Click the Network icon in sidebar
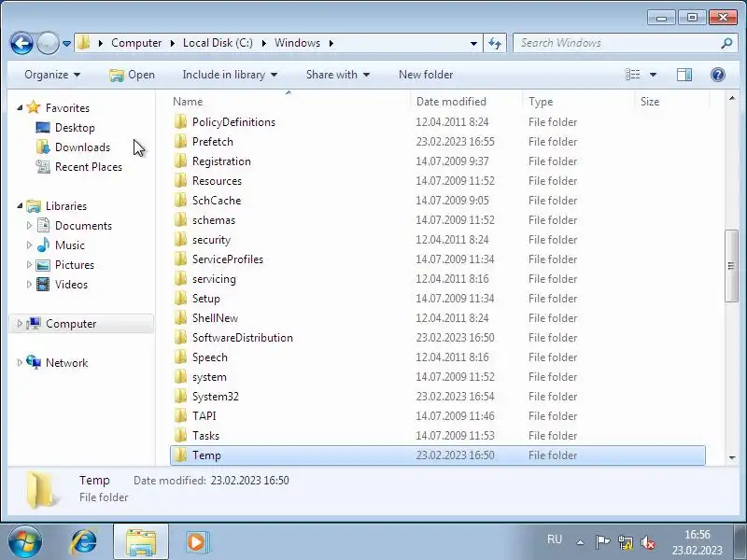Screen dimensions: 747x560 (x=34, y=362)
